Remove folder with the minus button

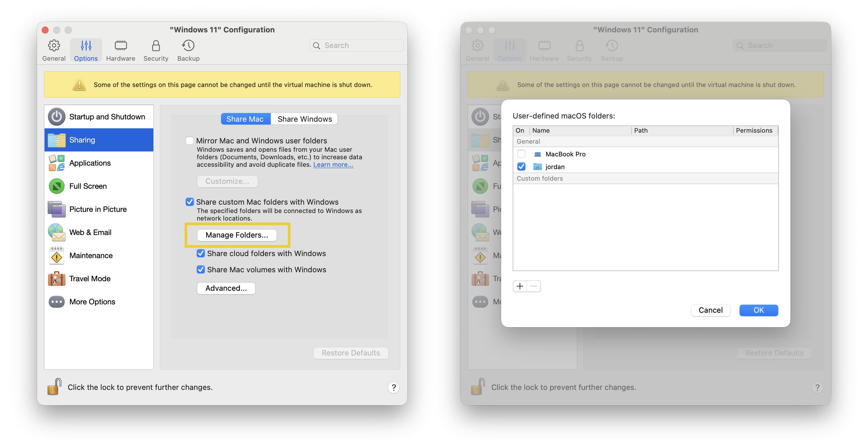[x=534, y=286]
